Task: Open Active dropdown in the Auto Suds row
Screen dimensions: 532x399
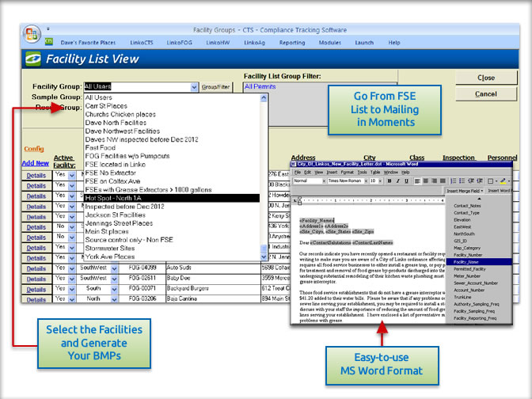Action: point(71,268)
